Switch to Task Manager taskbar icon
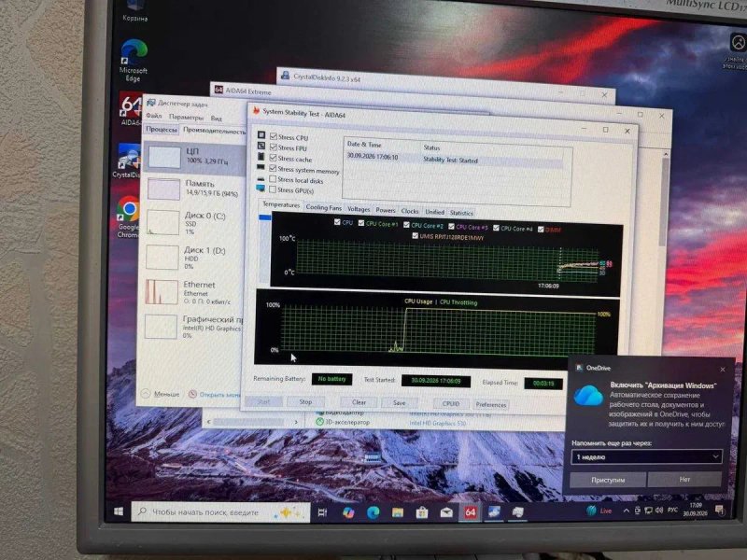This screenshot has height=560, width=747. tap(518, 512)
